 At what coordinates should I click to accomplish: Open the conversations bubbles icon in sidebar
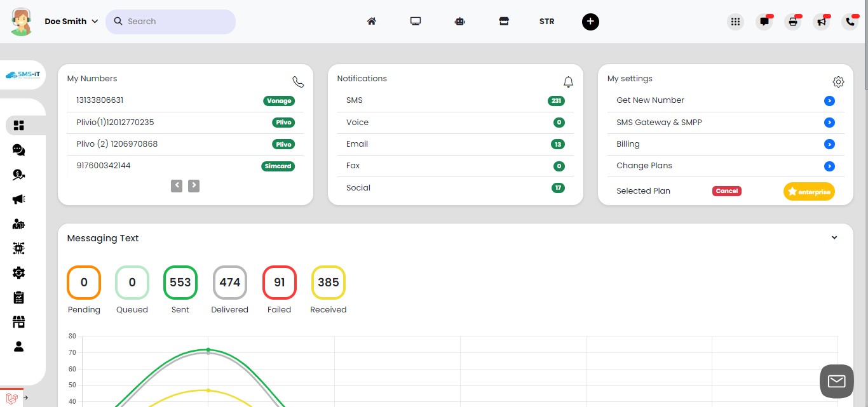(x=18, y=150)
